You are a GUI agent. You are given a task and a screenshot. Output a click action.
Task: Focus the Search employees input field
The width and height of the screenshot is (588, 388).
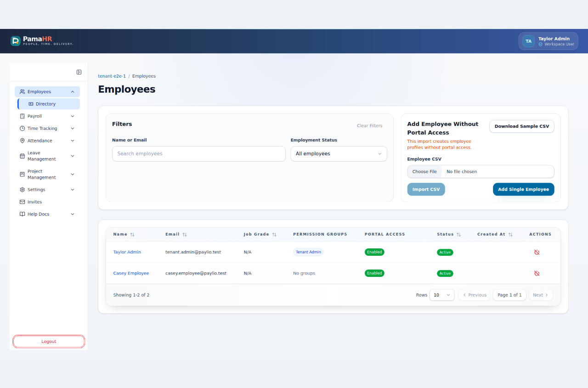pos(199,154)
